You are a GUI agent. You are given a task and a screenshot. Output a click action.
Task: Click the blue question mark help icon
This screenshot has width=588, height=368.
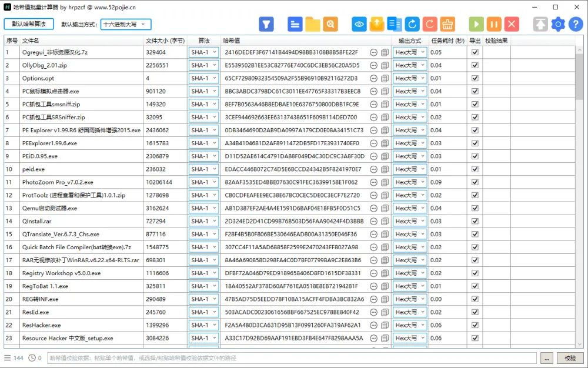click(x=576, y=24)
